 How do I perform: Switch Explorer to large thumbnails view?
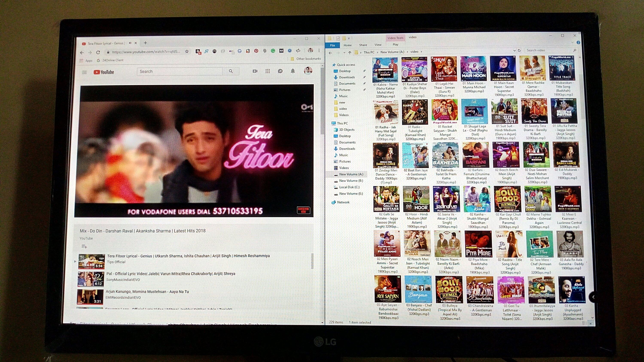coord(591,323)
